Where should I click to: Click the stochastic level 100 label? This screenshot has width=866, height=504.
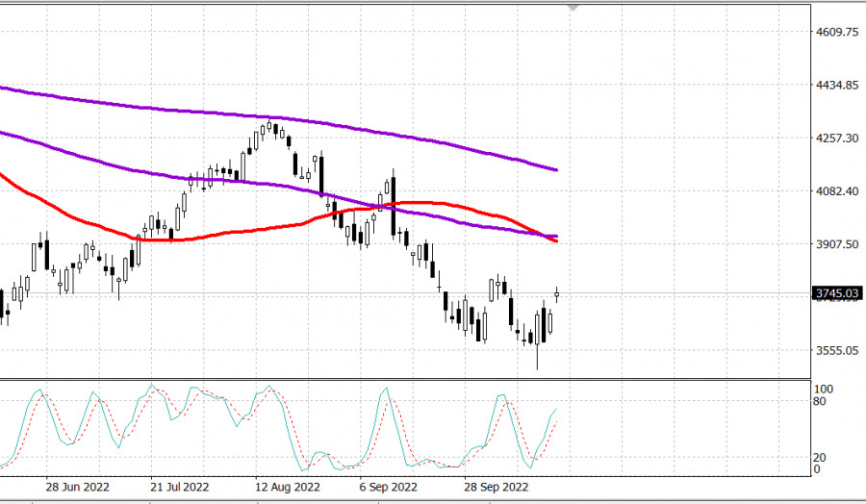coord(824,390)
